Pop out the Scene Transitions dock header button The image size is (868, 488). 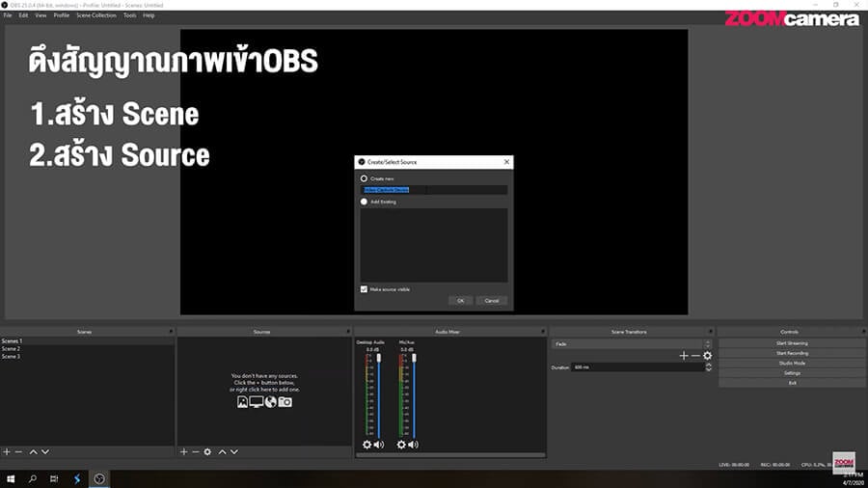[710, 332]
